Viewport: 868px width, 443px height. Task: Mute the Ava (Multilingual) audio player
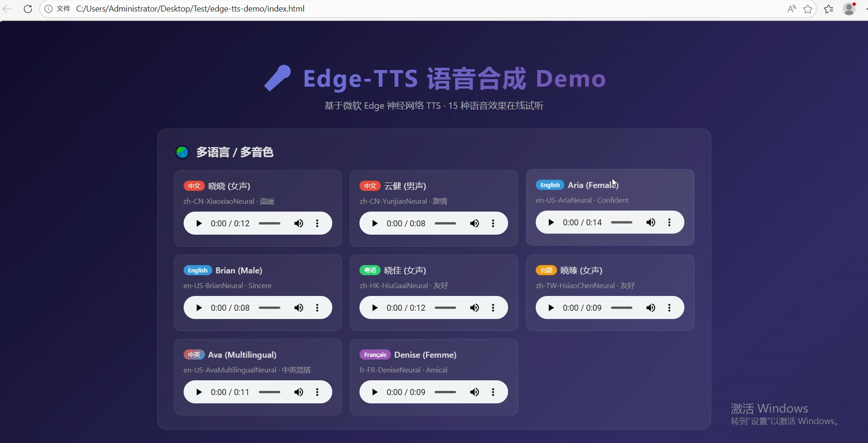coord(299,392)
